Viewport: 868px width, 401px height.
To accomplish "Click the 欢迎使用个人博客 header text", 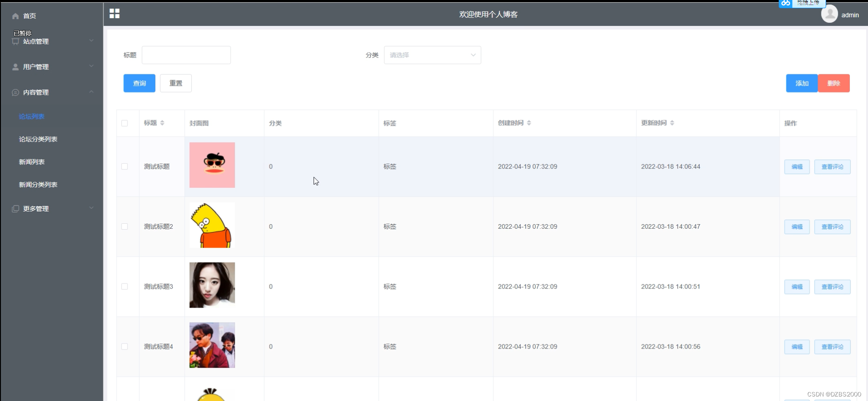I will [488, 15].
